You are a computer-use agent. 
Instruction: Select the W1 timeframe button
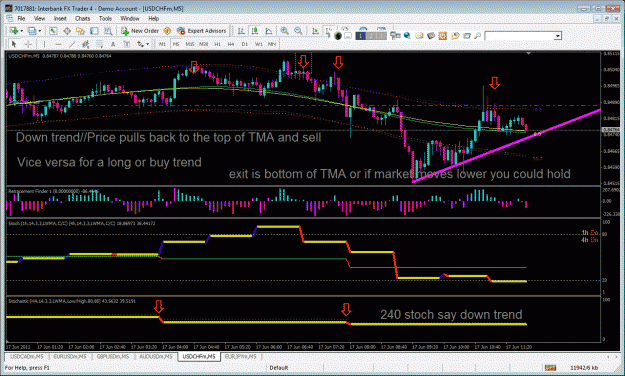tap(258, 44)
